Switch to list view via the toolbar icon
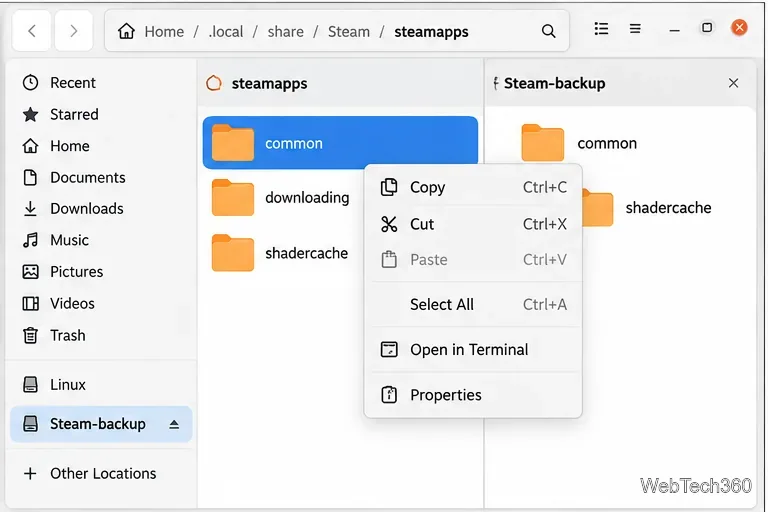Screen dimensions: 768x512 (x=601, y=29)
